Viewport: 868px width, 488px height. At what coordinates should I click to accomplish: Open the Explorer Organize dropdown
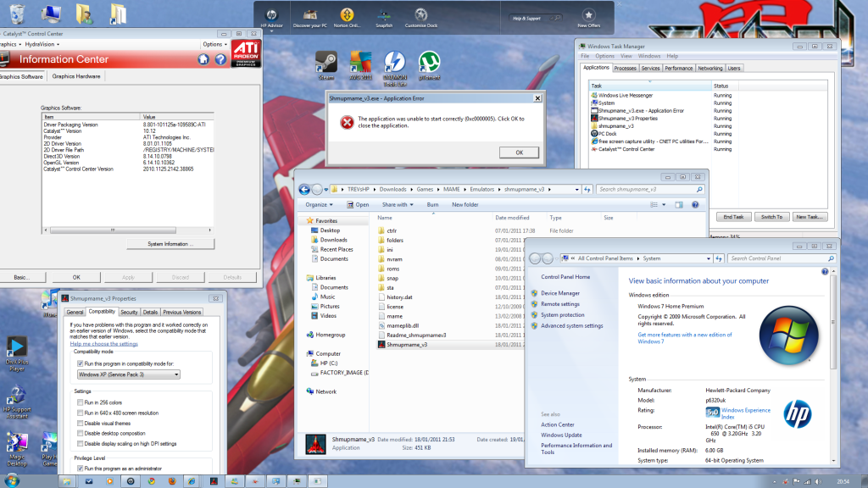coord(319,205)
